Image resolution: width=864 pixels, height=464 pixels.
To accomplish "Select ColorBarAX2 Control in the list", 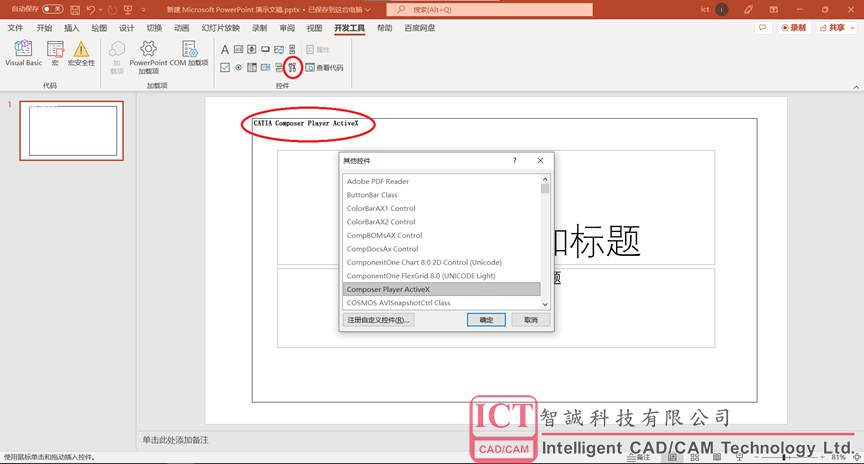I will [x=441, y=222].
